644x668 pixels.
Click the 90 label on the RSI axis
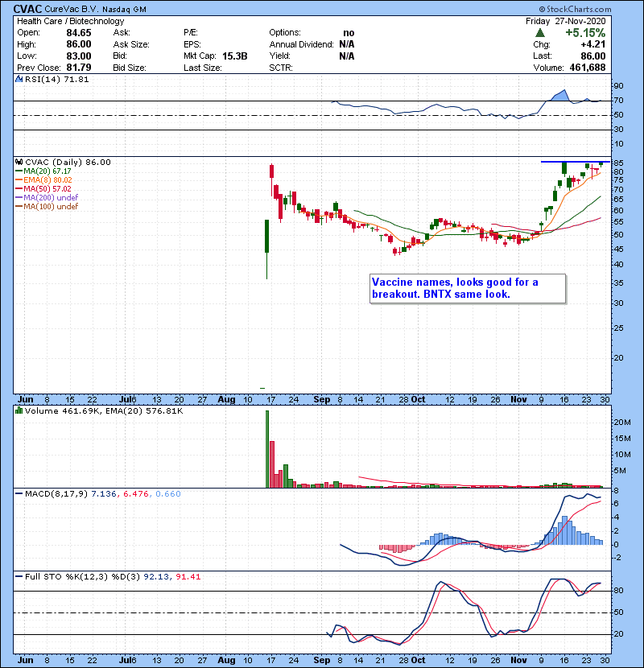click(x=618, y=86)
